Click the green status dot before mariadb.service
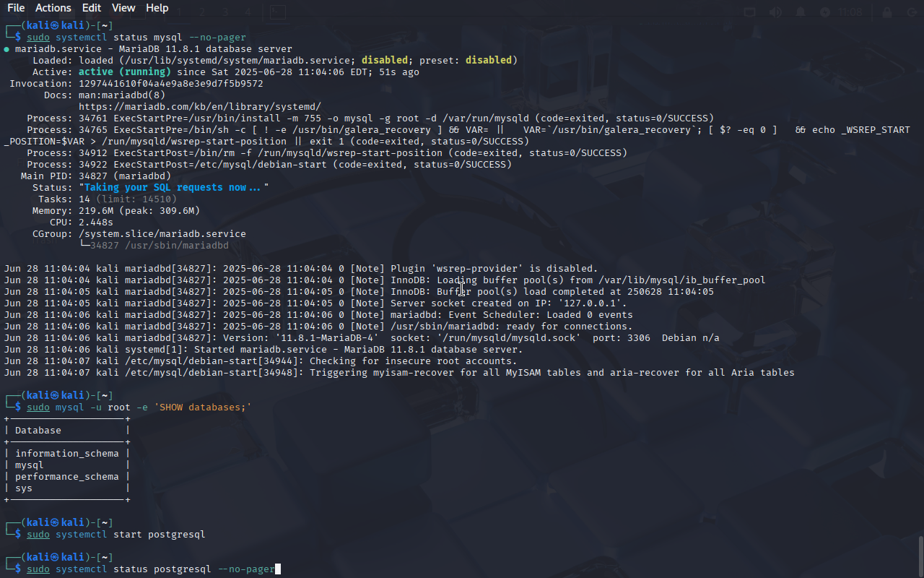The width and height of the screenshot is (924, 578). click(x=6, y=48)
